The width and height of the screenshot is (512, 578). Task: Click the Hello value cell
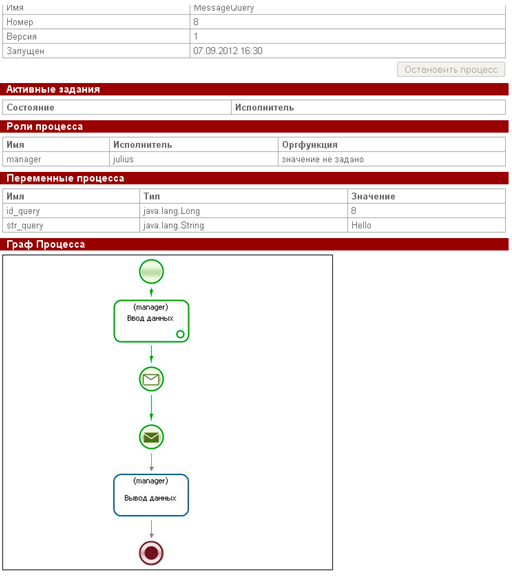tap(426, 225)
